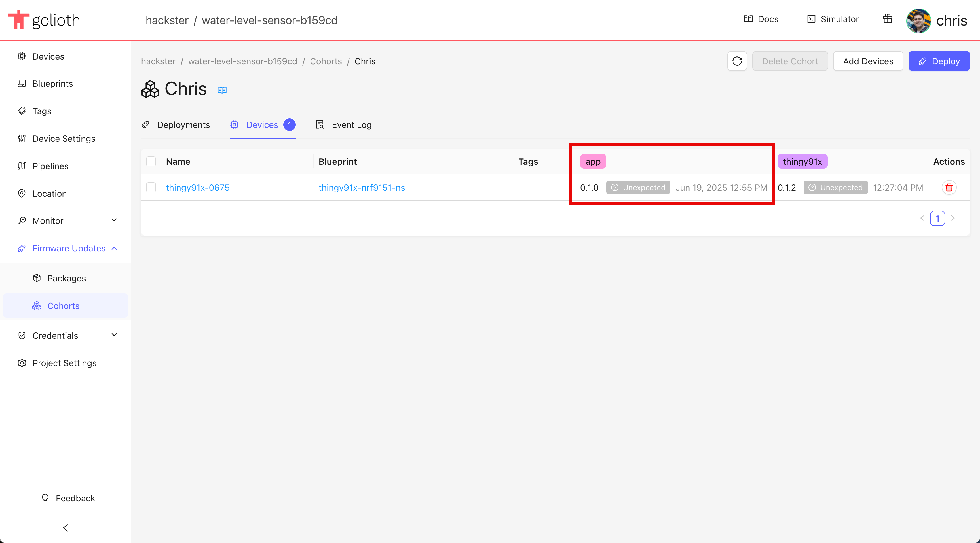The image size is (980, 543).
Task: Click the 12:27:04 PM timestamp
Action: tap(898, 187)
